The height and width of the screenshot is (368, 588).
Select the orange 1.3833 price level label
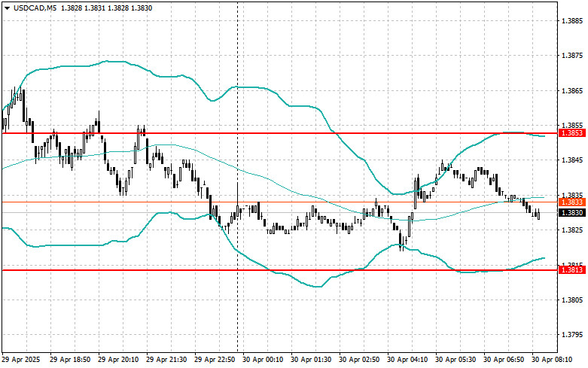572,202
